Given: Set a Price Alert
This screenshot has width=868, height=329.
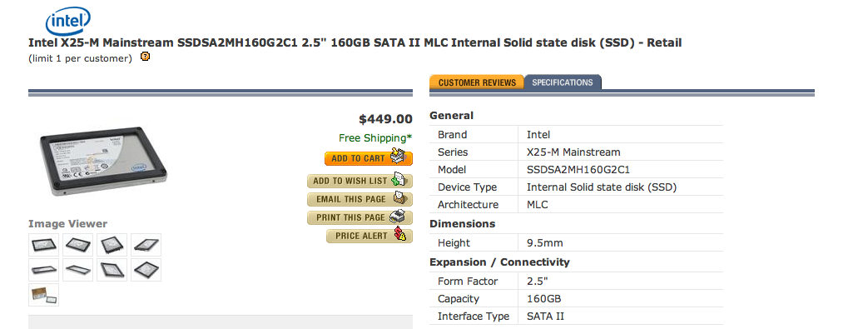Looking at the screenshot, I should click(370, 236).
